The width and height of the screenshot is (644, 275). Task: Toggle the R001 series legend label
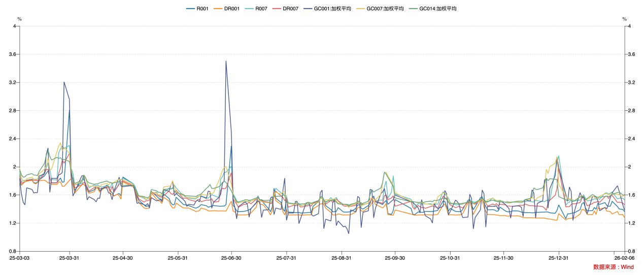(x=202, y=9)
